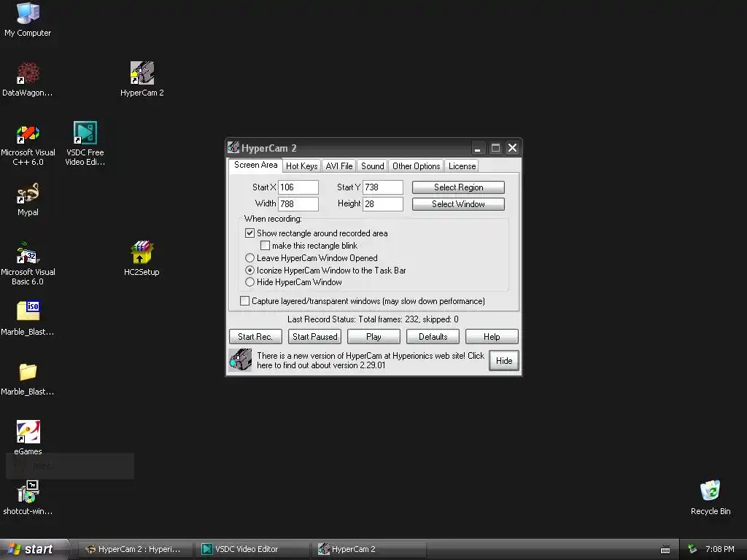The image size is (747, 560).
Task: Click the camcorder icon beside the new version notice
Action: (241, 360)
